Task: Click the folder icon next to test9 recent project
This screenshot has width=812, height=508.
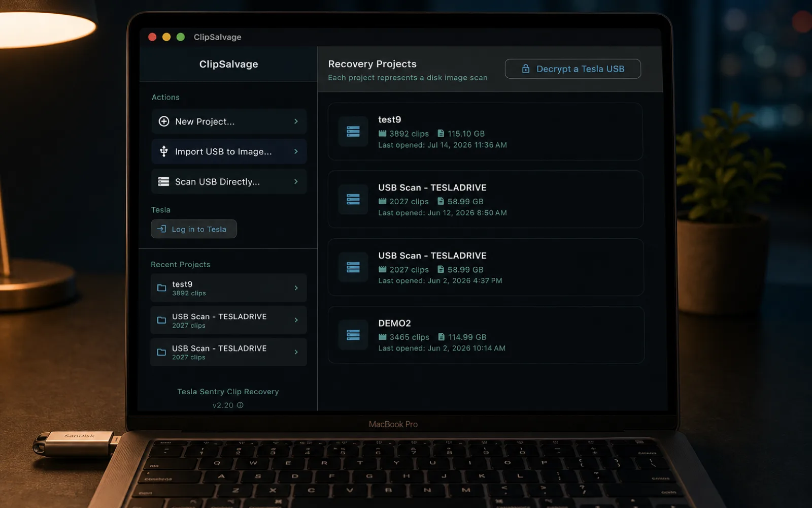Action: (161, 288)
